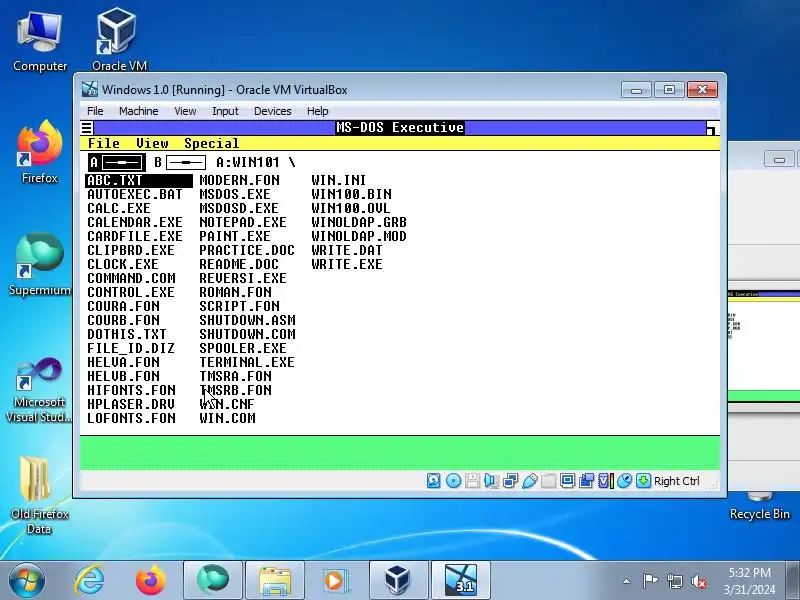Open Oracle VM desktop shortcut
The width and height of the screenshot is (800, 600).
(x=119, y=39)
